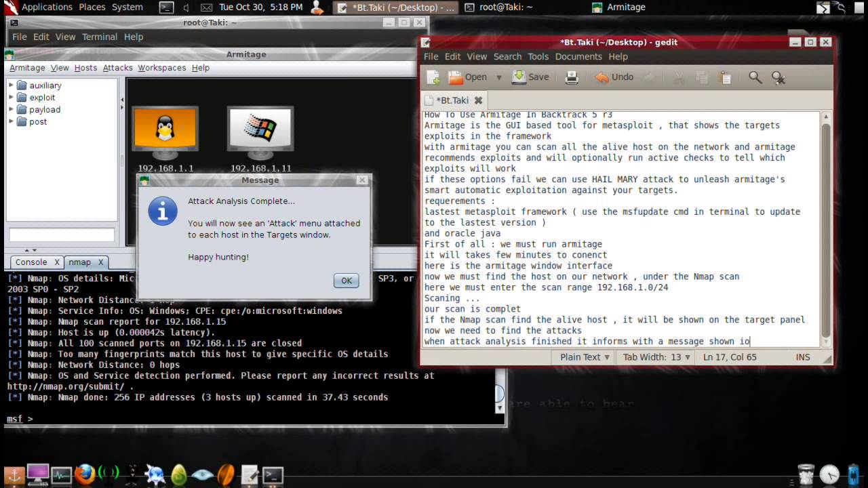The width and height of the screenshot is (868, 488).
Task: Expand the post module folder
Action: point(12,122)
